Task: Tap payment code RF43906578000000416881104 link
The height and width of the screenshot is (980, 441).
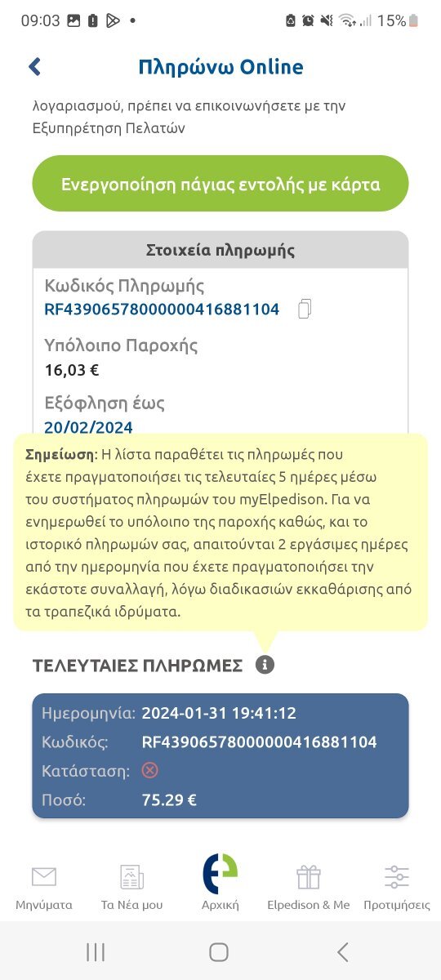Action: (x=162, y=310)
